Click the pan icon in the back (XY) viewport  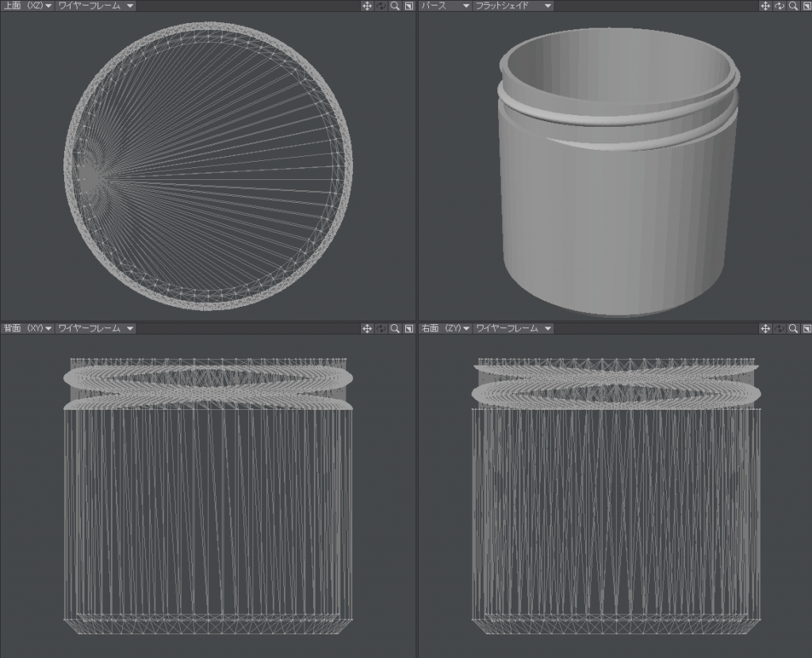coord(367,328)
